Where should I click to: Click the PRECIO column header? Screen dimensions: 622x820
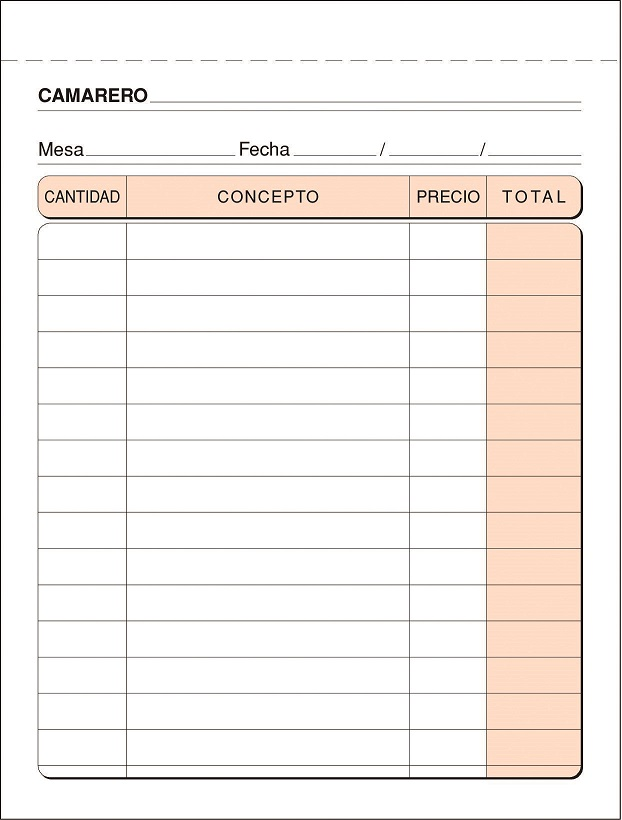[x=448, y=197]
